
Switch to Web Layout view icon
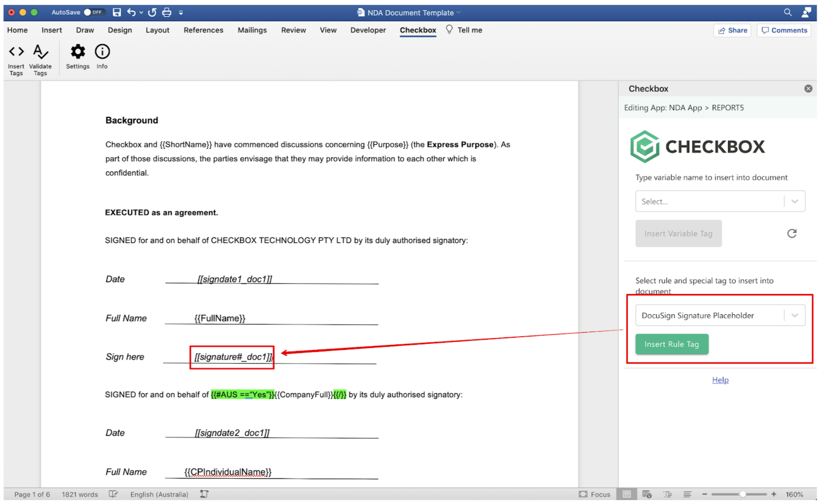coord(647,494)
